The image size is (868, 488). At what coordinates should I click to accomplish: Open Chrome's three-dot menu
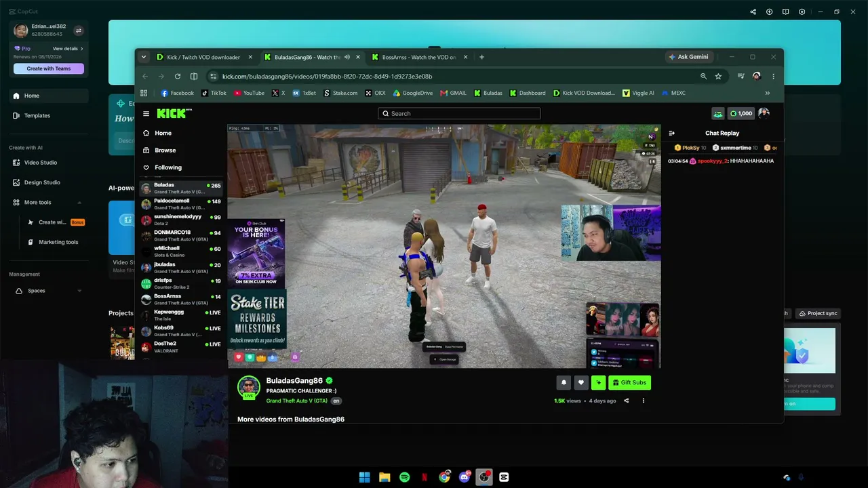773,76
